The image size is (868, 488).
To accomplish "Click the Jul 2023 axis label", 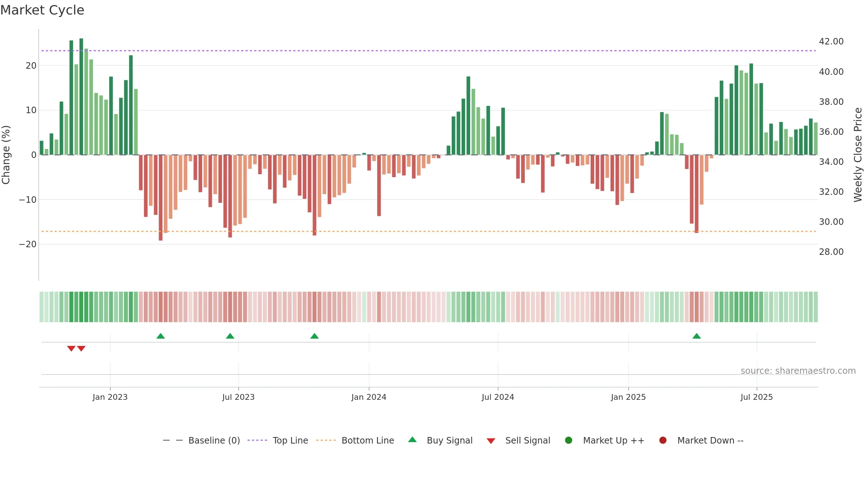I will point(238,397).
